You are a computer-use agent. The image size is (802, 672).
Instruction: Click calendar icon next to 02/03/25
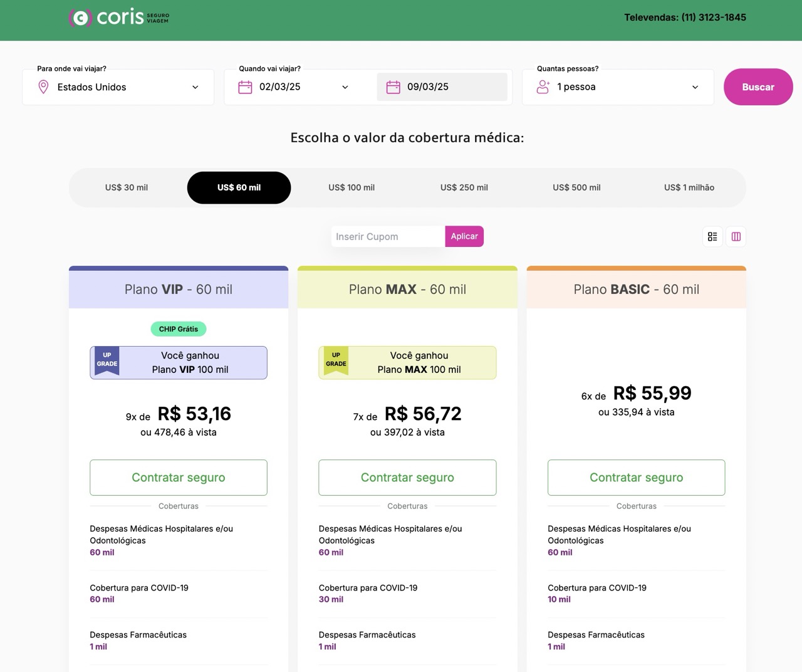click(245, 87)
